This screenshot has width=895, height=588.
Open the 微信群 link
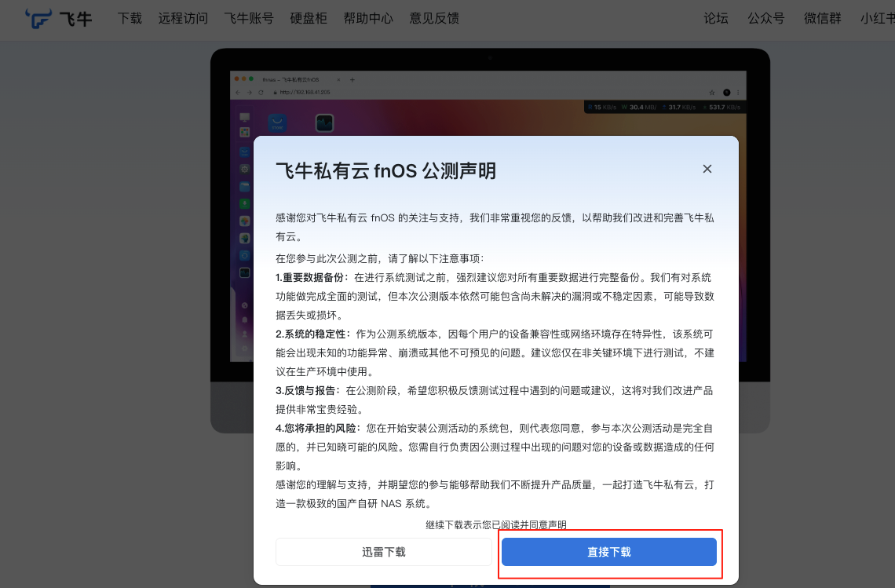point(823,18)
